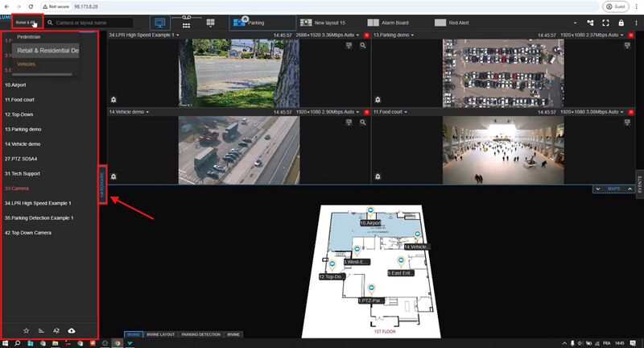
Task: Open the grid layout selector icon
Action: tap(210, 23)
